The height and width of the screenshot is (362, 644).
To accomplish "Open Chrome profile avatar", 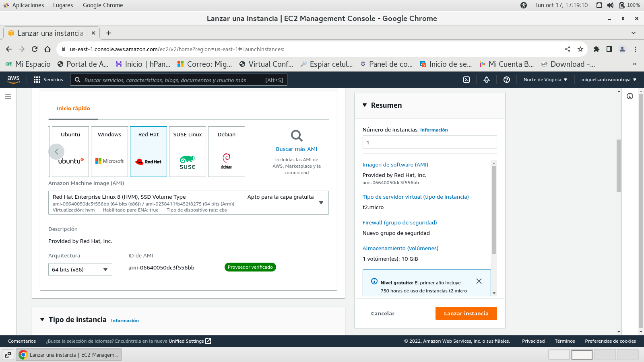I will 622,49.
